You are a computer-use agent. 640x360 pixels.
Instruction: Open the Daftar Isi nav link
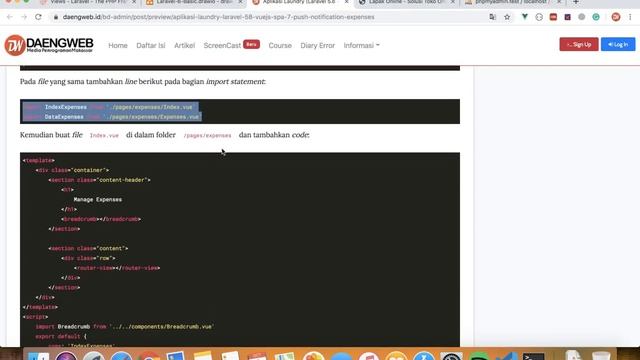151,45
